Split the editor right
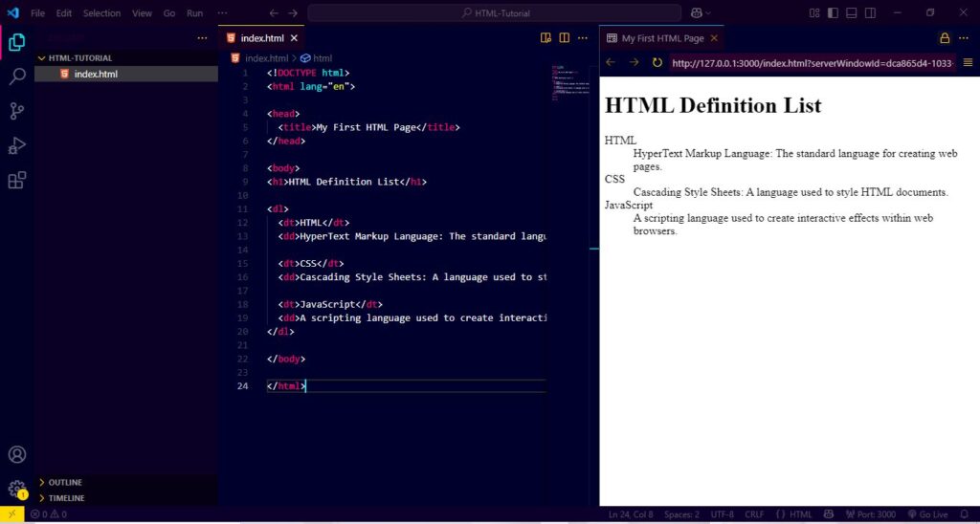980x524 pixels. click(x=565, y=38)
